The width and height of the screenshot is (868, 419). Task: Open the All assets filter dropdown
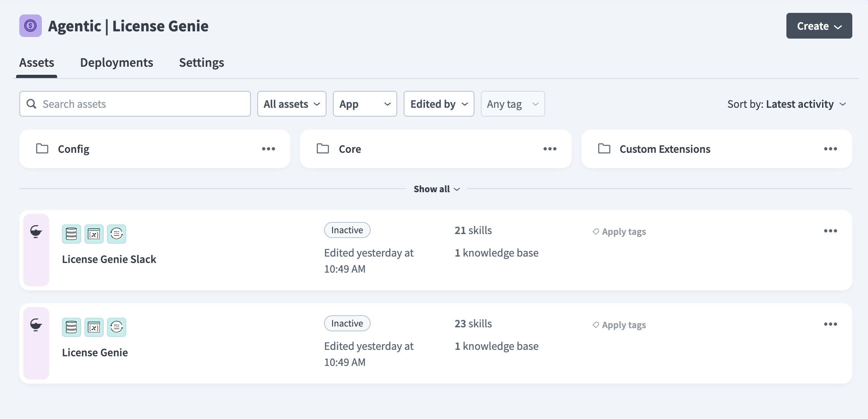[292, 104]
